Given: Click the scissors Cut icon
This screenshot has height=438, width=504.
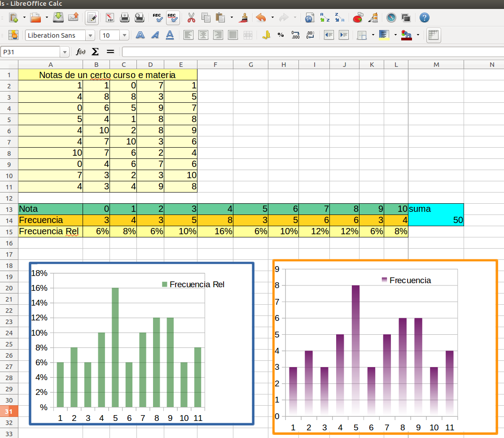Looking at the screenshot, I should [x=191, y=18].
